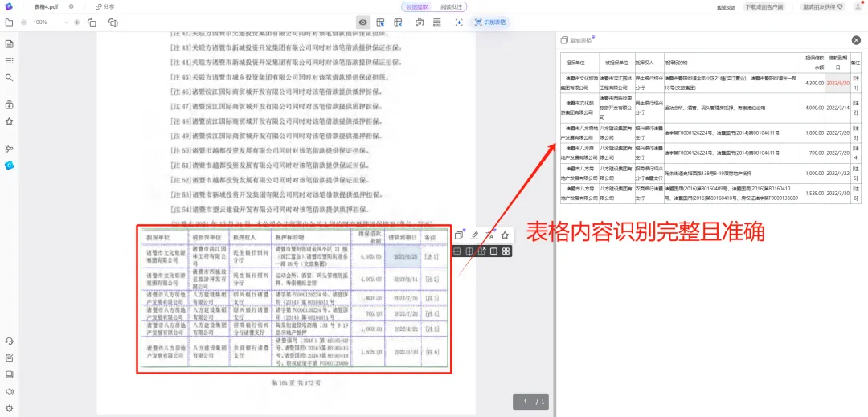Click the 4,300.00 cell in result table
The width and height of the screenshot is (868, 417).
[x=814, y=83]
